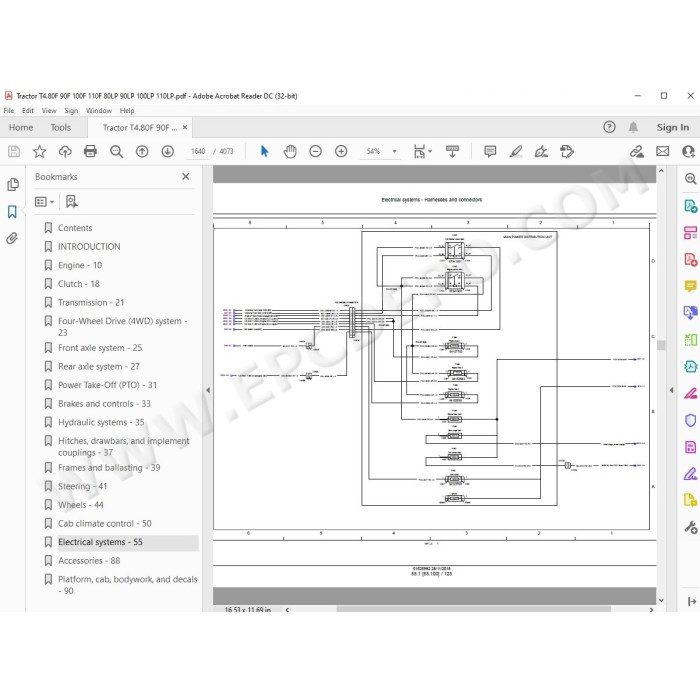Open Protect shield tool in right pane

(691, 420)
